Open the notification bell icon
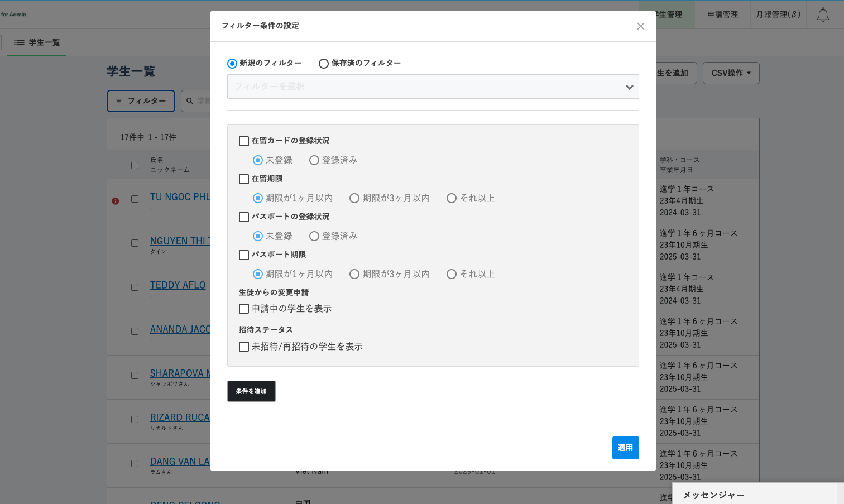 tap(823, 15)
